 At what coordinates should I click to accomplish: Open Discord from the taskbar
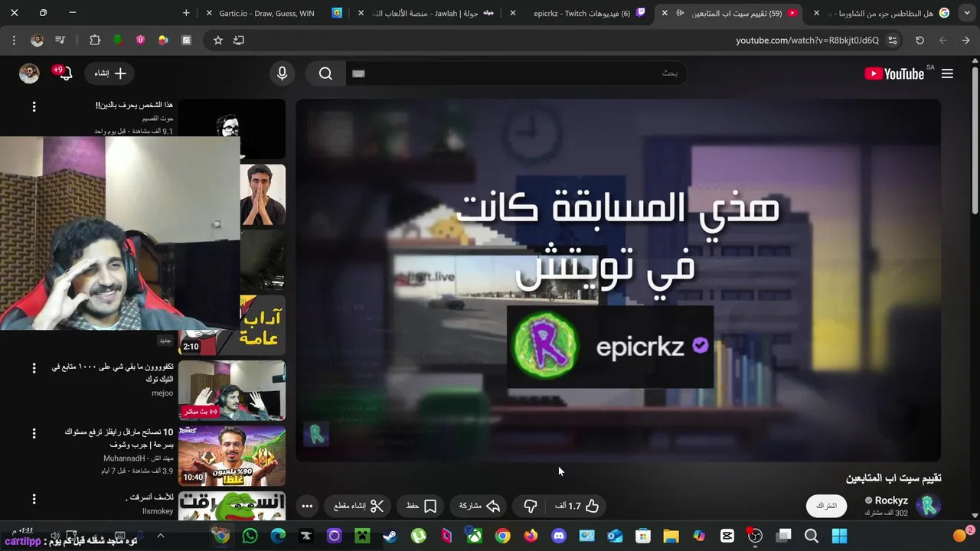point(559,536)
